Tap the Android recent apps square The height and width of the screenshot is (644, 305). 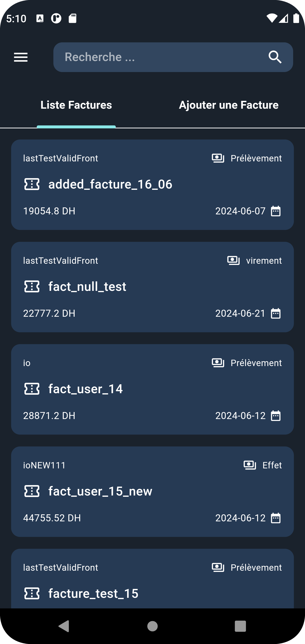[x=240, y=626]
